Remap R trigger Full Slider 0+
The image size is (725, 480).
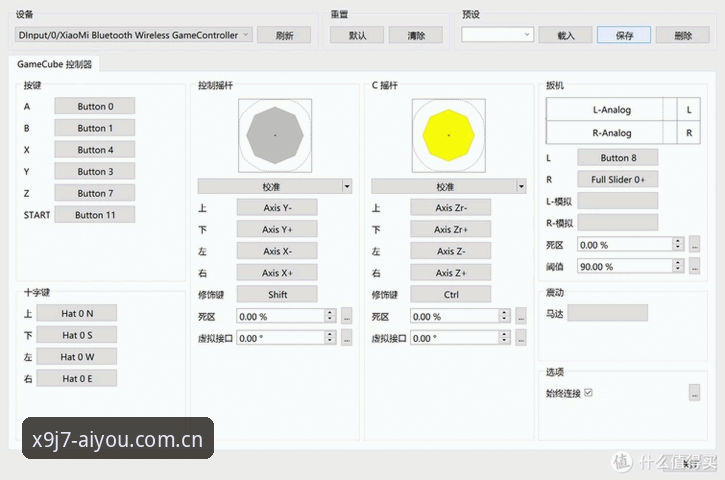click(618, 179)
